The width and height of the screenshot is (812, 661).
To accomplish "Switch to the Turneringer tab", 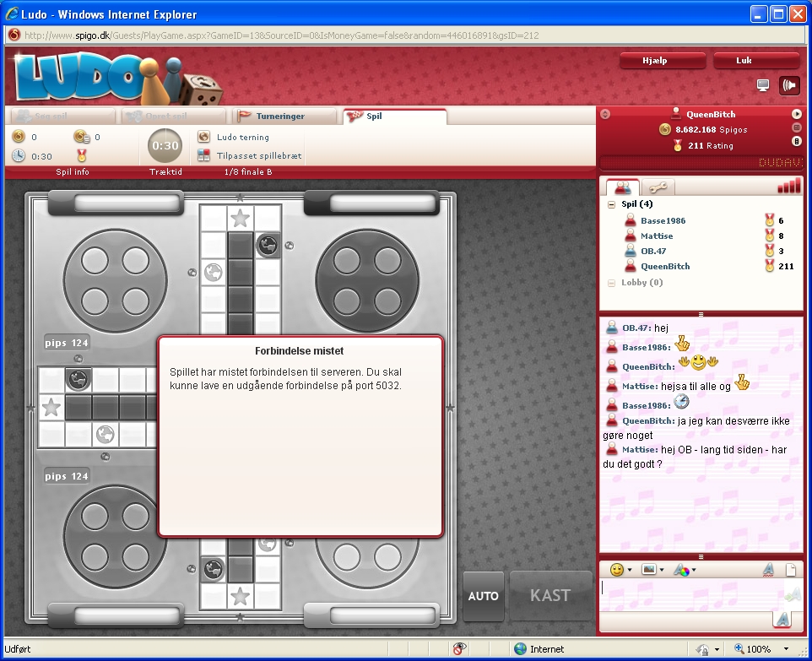I will [280, 116].
